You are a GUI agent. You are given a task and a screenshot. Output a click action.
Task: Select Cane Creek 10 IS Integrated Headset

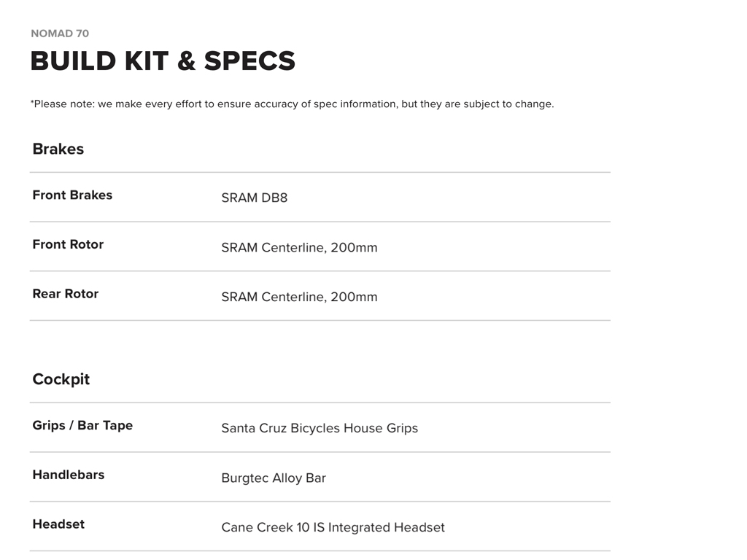click(x=333, y=527)
